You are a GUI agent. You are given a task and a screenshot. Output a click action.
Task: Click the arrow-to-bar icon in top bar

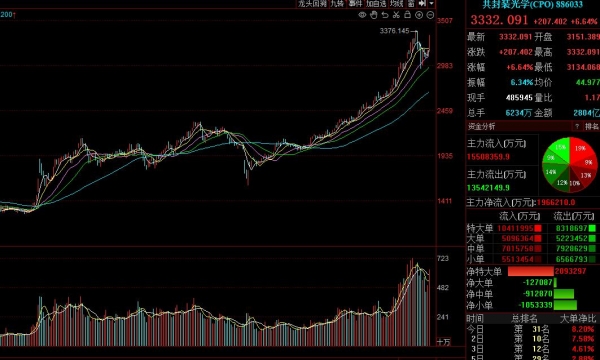coord(422,3)
